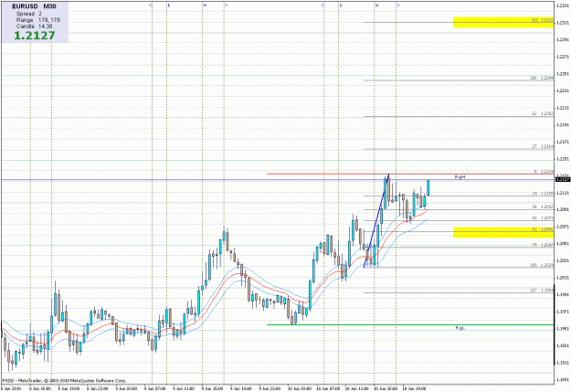Click the Range 178, 178 readout
Image resolution: width=571 pixels, height=392 pixels.
tap(38, 20)
